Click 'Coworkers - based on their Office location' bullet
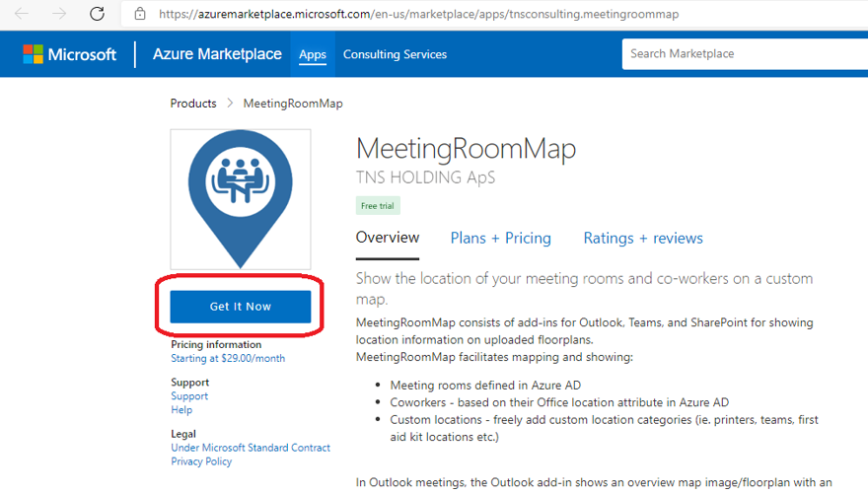 pos(559,402)
